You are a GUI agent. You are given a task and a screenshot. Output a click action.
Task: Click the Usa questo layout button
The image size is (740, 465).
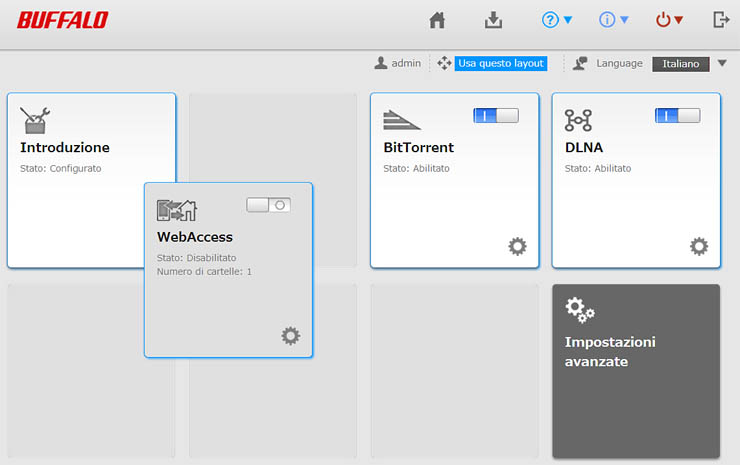[x=501, y=63]
